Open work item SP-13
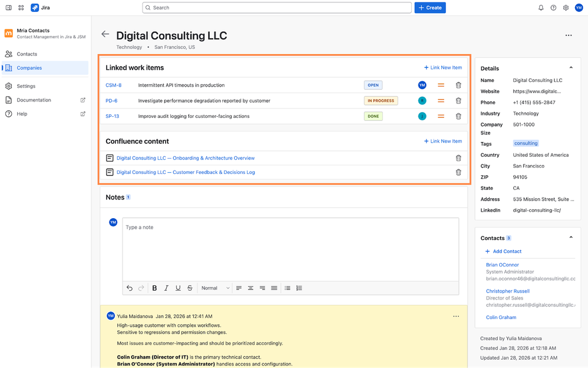Viewport: 588px width, 368px height. click(x=113, y=116)
